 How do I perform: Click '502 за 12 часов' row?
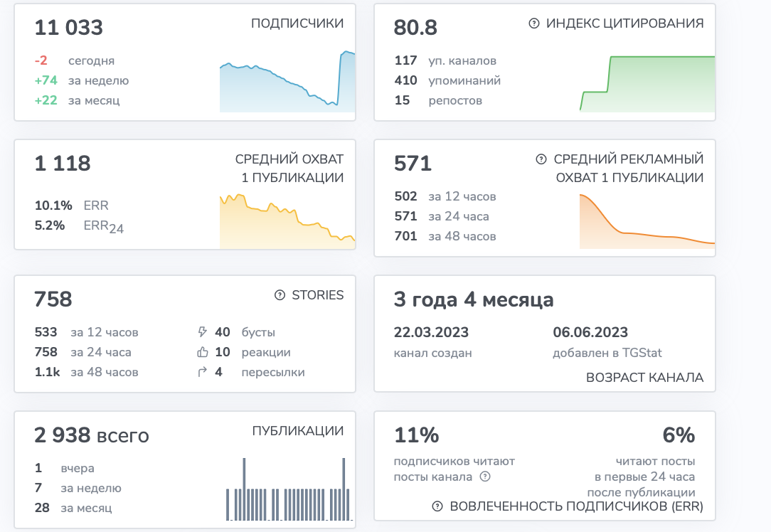pos(445,196)
